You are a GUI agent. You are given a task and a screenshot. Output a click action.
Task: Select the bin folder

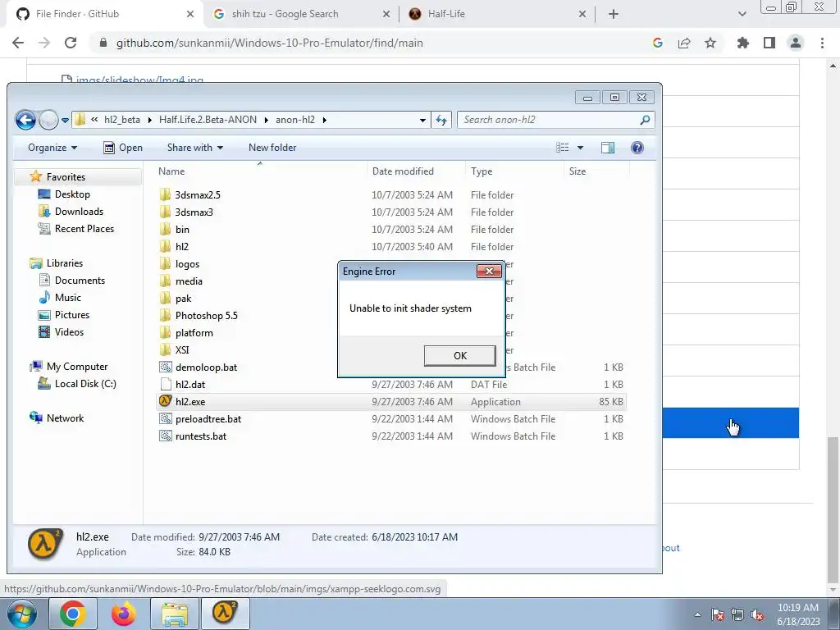click(182, 230)
